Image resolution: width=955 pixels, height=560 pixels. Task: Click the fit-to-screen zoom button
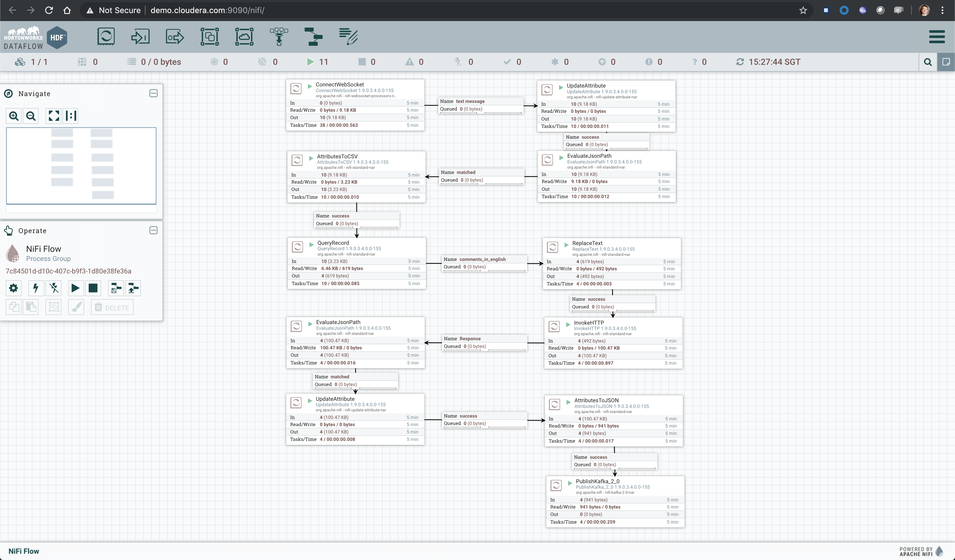pos(53,116)
